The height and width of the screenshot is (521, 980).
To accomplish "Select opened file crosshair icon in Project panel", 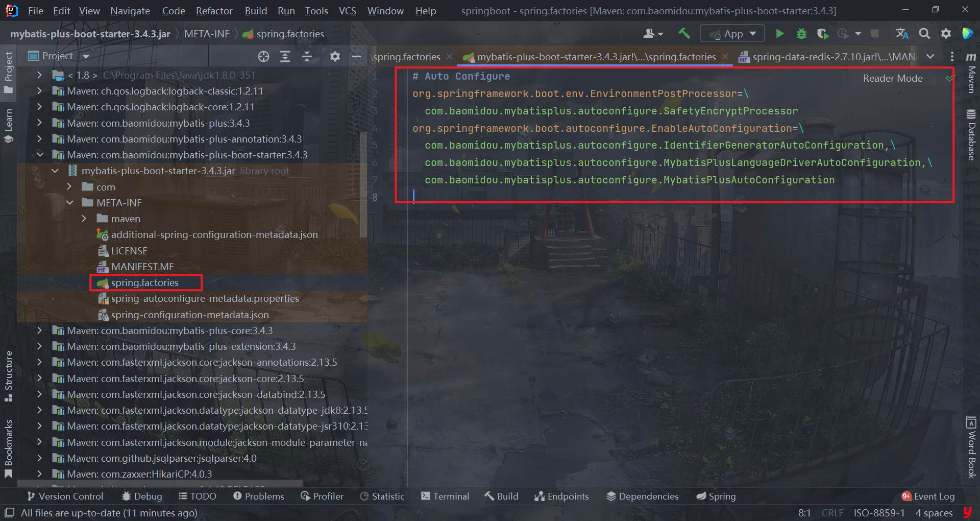I will 263,57.
